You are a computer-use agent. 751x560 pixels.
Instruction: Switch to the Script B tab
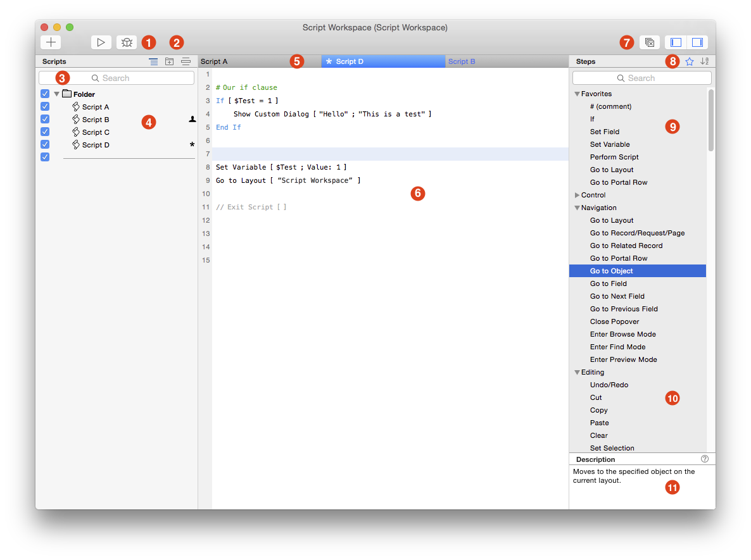507,61
